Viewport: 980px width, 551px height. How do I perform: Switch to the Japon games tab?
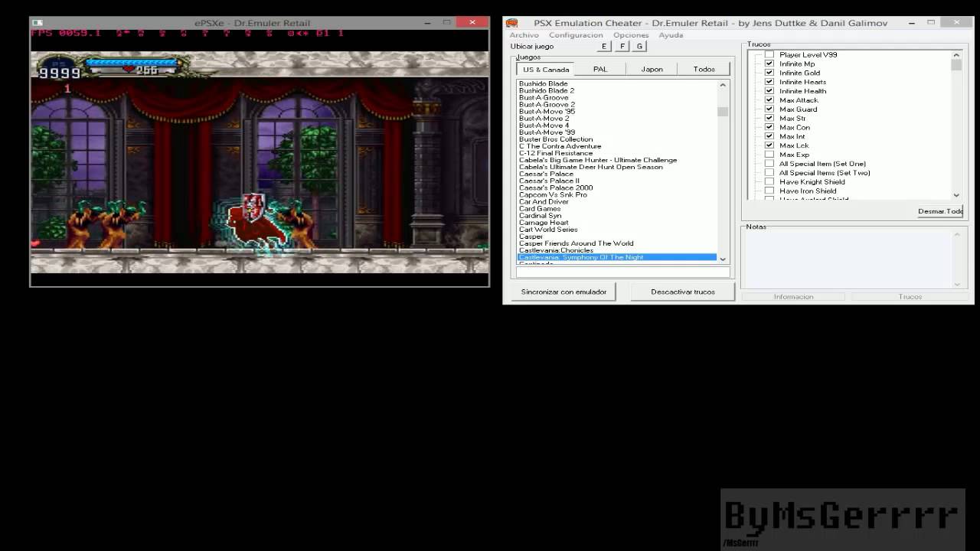(x=652, y=69)
